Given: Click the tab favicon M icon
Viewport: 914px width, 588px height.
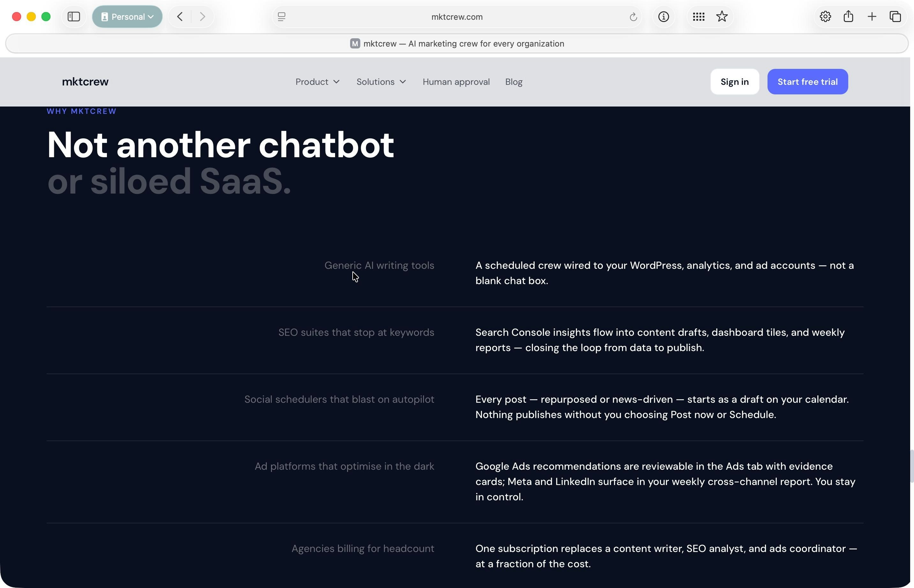Looking at the screenshot, I should tap(355, 44).
